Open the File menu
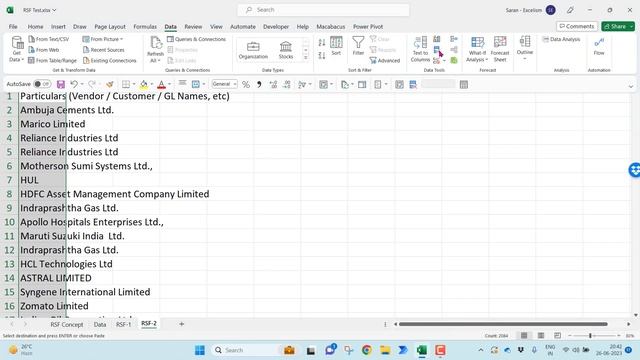Screen dimensions: 640x360 [x=13, y=27]
